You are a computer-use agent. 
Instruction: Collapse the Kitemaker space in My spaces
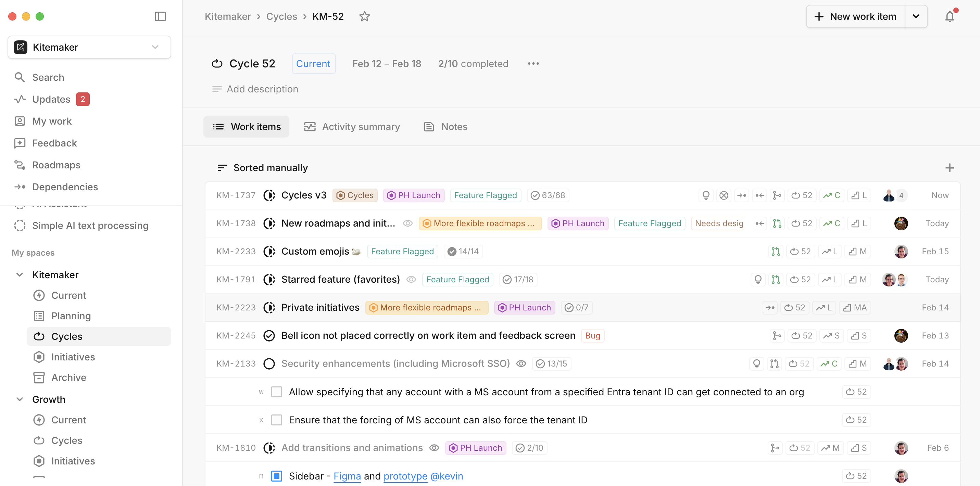click(20, 274)
